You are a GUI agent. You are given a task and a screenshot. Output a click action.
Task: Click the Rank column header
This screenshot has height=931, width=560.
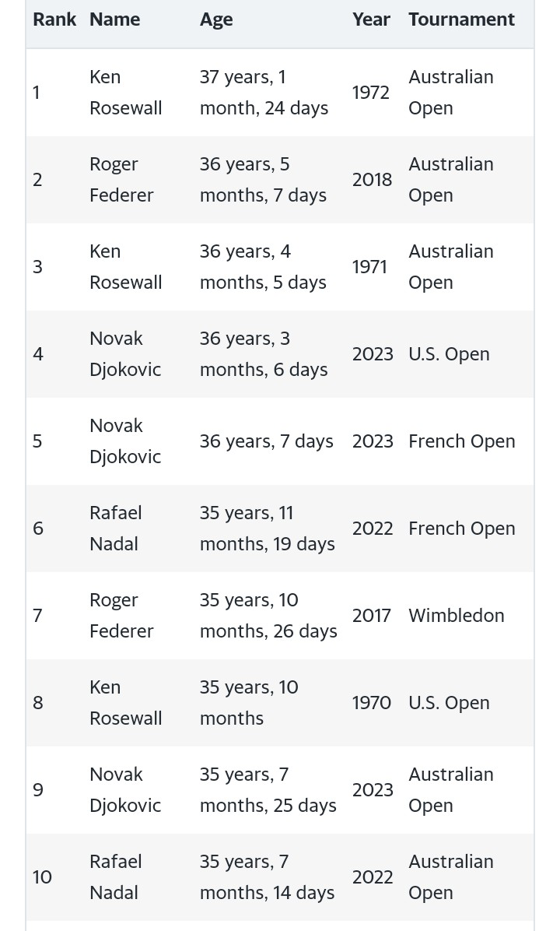(54, 19)
